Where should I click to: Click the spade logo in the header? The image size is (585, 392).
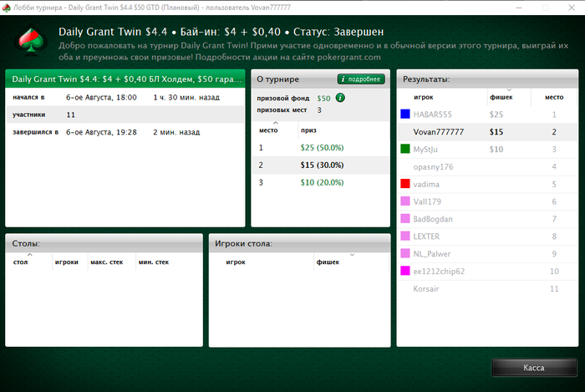(x=31, y=41)
